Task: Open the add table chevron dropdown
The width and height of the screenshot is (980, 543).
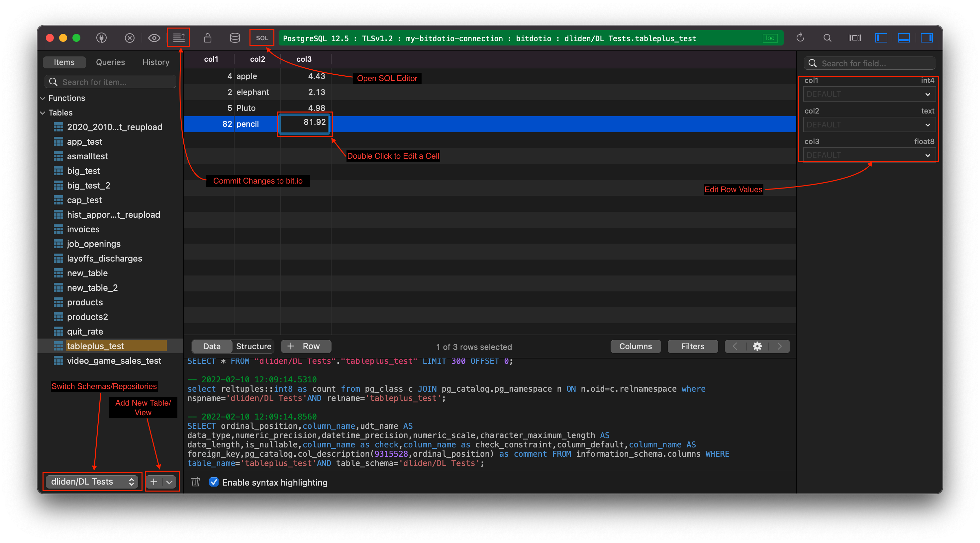Action: click(169, 482)
